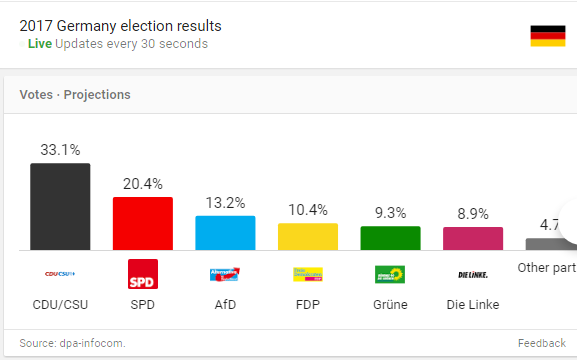The height and width of the screenshot is (360, 577).
Task: Select the green Grüne vote bar
Action: coord(390,238)
